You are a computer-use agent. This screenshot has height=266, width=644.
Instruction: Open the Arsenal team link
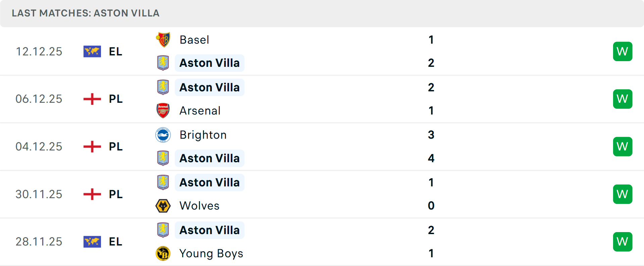[x=200, y=110]
